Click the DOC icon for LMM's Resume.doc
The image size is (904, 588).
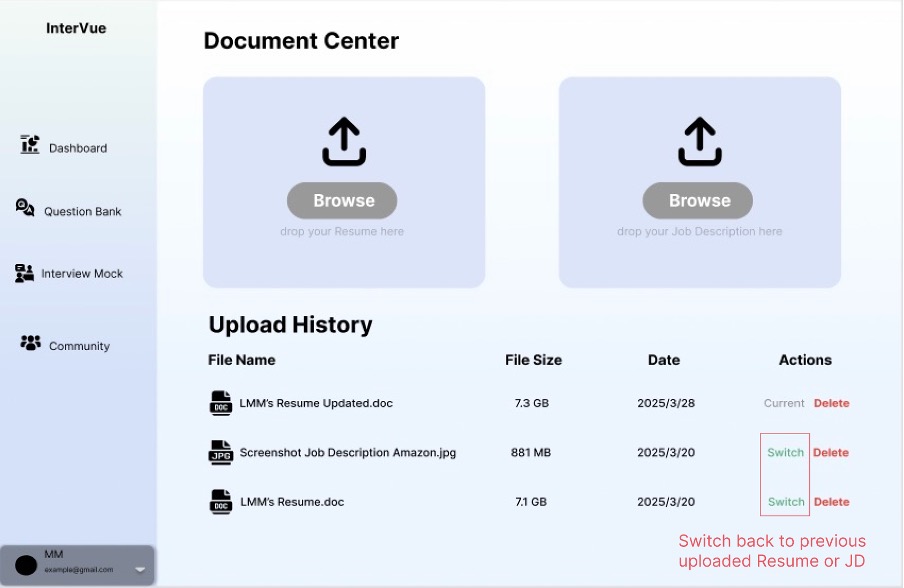221,502
